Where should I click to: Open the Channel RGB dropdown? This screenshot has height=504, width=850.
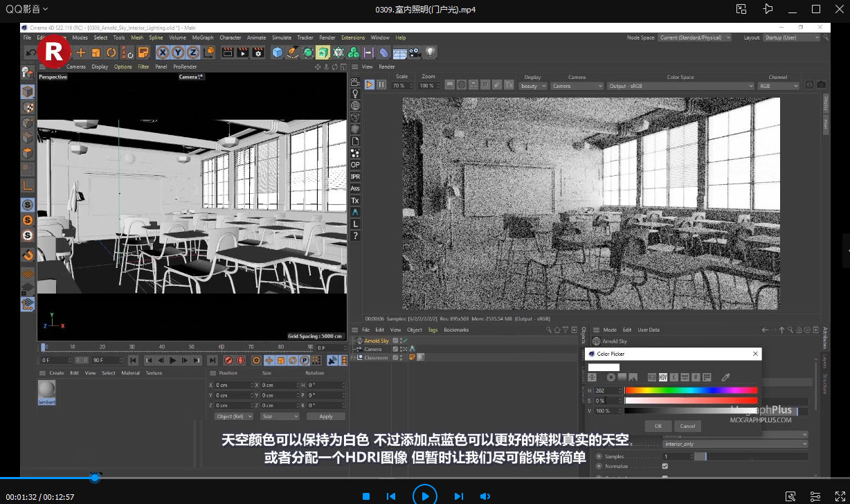(778, 86)
